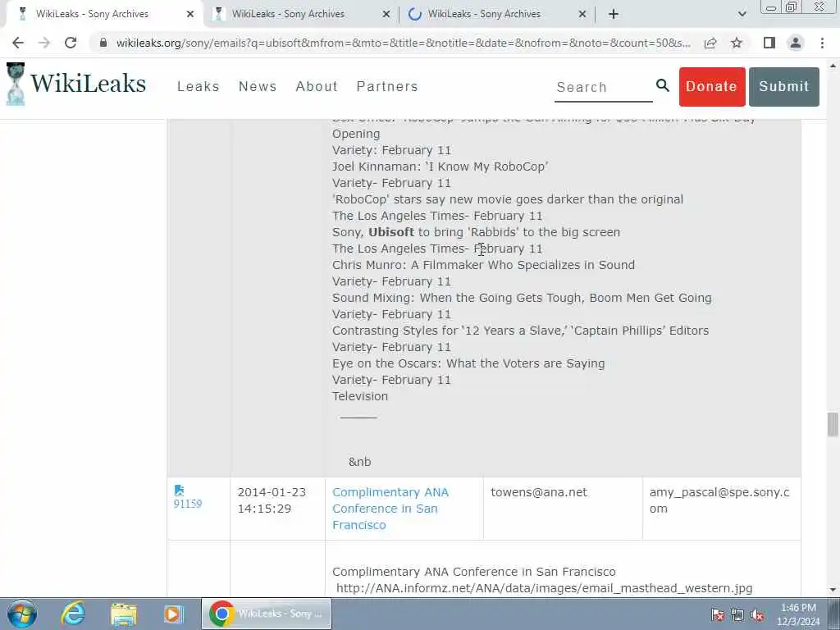Click the page scrollbar thumb
This screenshot has width=840, height=630.
[x=833, y=424]
